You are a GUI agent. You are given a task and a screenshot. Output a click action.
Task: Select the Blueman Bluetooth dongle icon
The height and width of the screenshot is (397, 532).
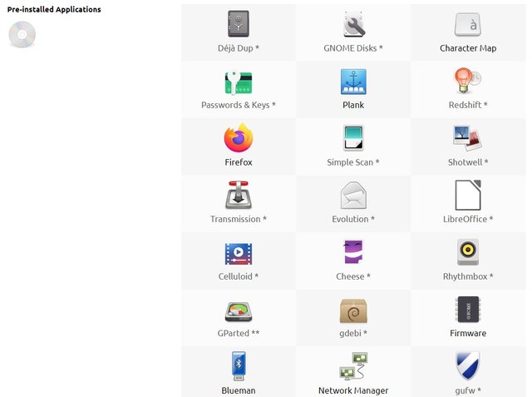coord(239,366)
